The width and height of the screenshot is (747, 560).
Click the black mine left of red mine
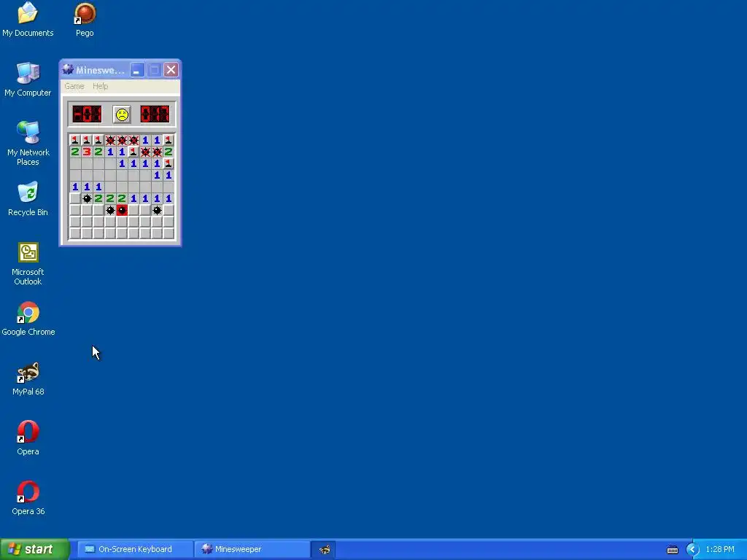[110, 210]
